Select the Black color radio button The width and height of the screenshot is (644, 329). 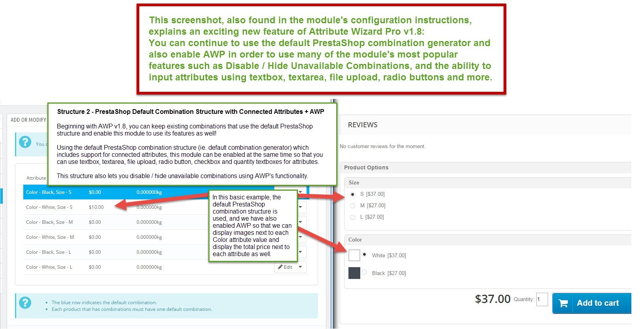click(364, 272)
